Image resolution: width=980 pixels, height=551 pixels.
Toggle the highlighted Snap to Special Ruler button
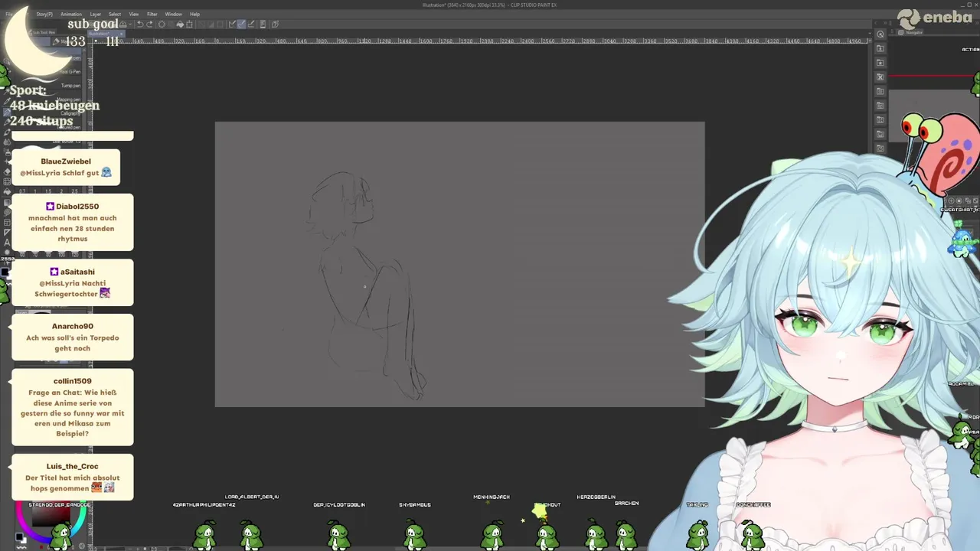coord(241,24)
